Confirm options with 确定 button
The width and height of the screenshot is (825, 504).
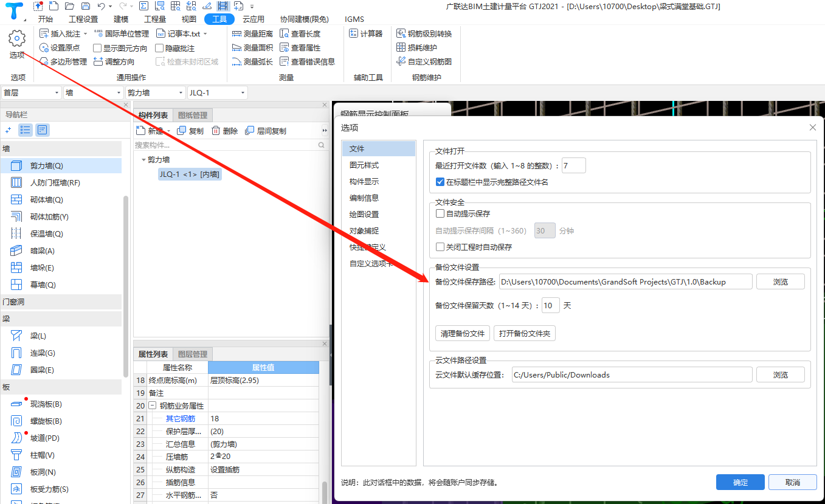click(x=740, y=482)
